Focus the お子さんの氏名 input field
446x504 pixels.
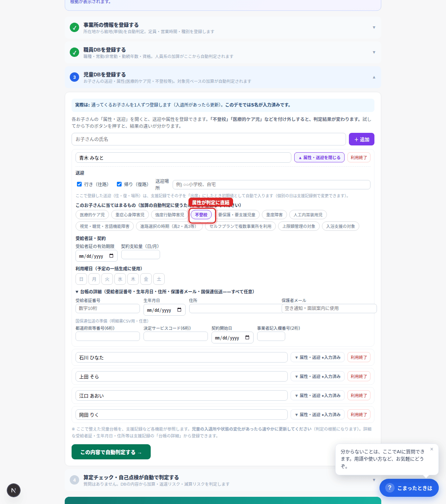tap(209, 139)
